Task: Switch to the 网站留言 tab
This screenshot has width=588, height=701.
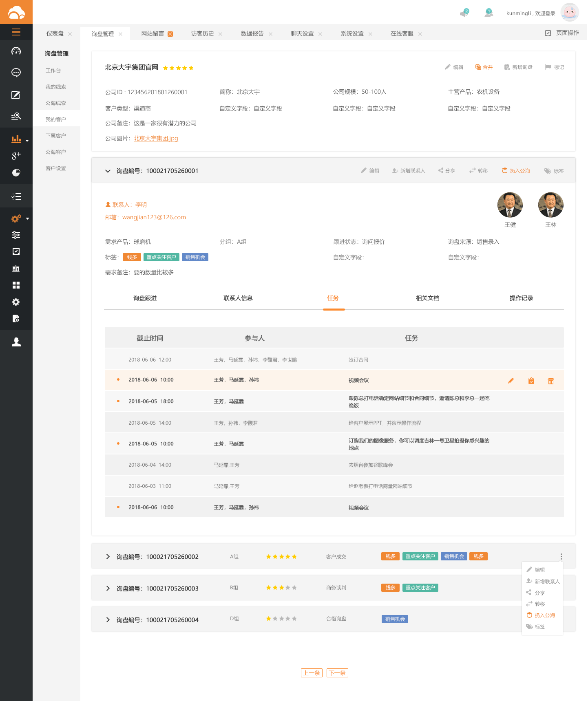Action: pyautogui.click(x=153, y=33)
